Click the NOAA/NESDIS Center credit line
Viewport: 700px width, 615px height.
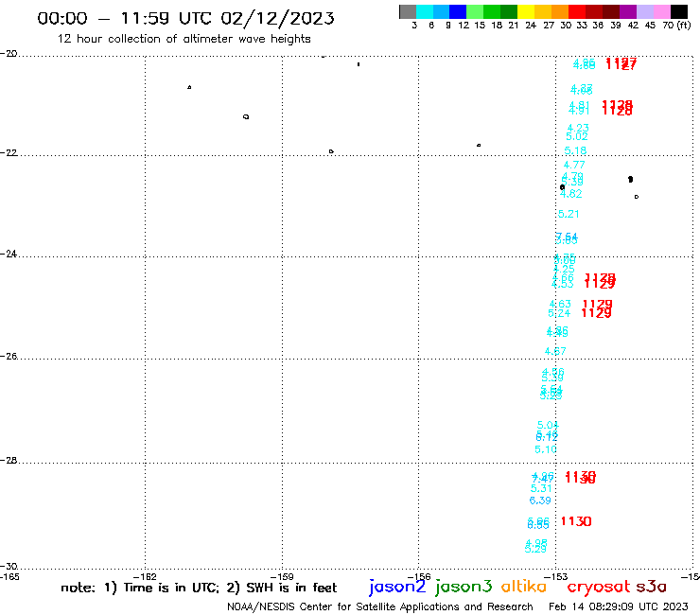tap(380, 606)
